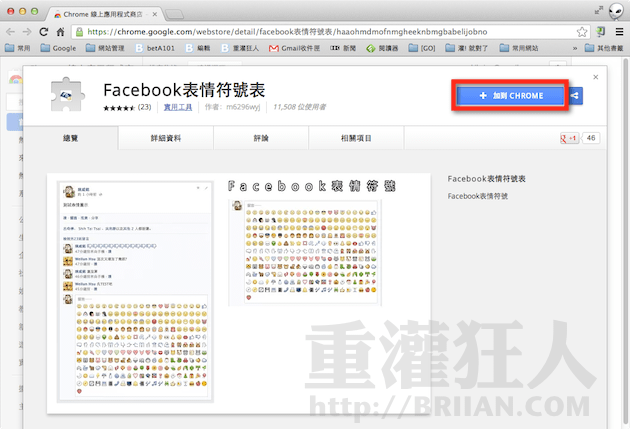
Task: Reload the page with the refresh icon
Action: (43, 32)
